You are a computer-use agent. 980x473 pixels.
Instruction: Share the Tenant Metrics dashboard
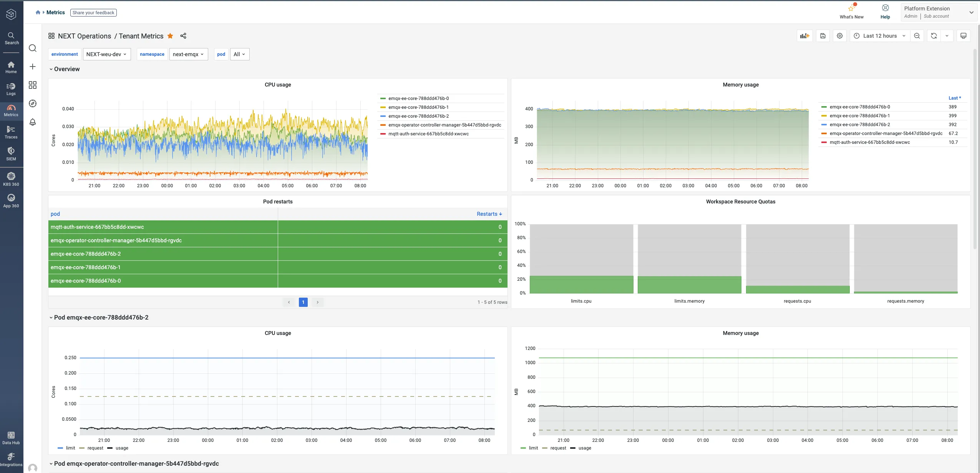(x=183, y=36)
